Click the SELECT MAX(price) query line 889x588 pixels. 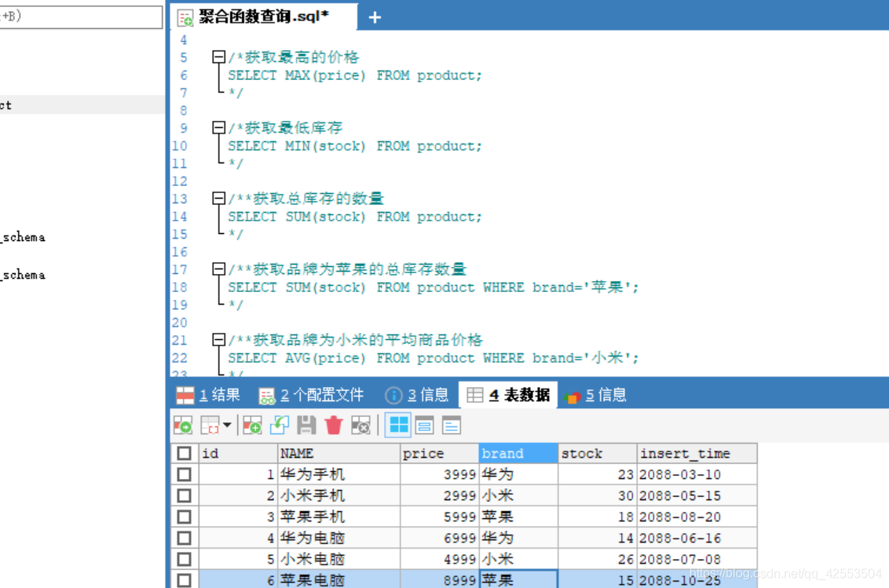(x=354, y=75)
